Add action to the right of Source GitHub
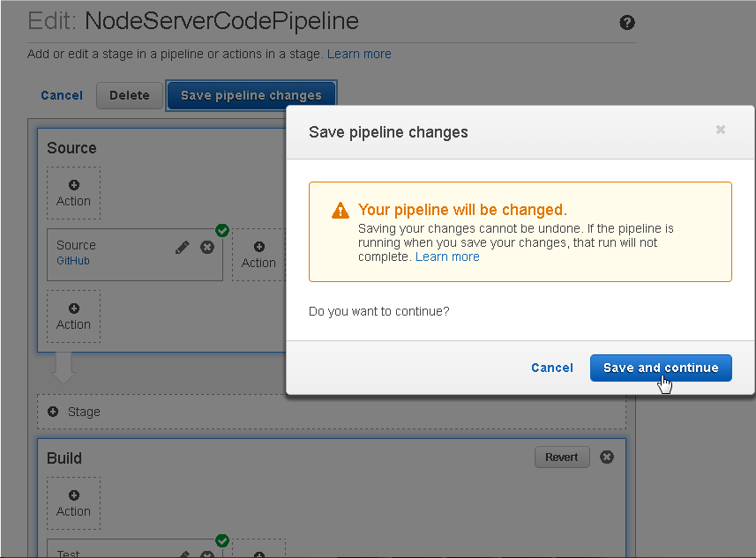This screenshot has width=756, height=558. [x=259, y=255]
